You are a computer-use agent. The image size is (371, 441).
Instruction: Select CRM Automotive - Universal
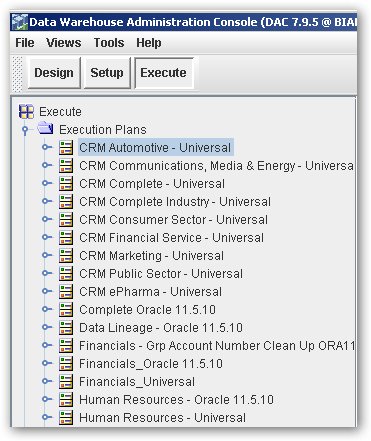point(155,147)
